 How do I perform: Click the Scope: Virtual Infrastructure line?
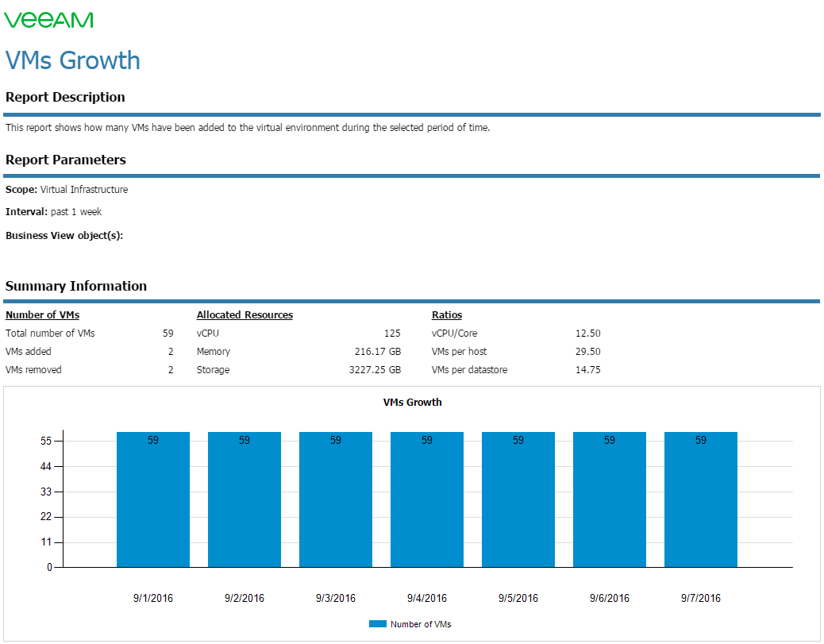click(67, 190)
